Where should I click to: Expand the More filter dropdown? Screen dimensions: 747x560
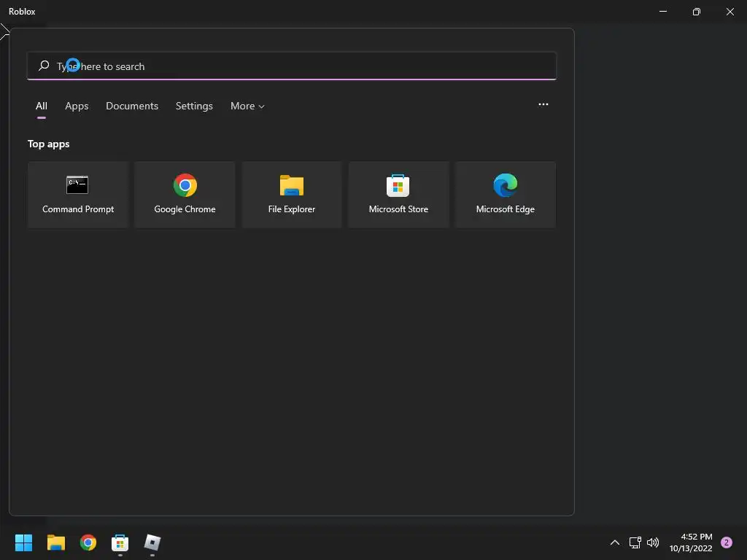click(247, 106)
